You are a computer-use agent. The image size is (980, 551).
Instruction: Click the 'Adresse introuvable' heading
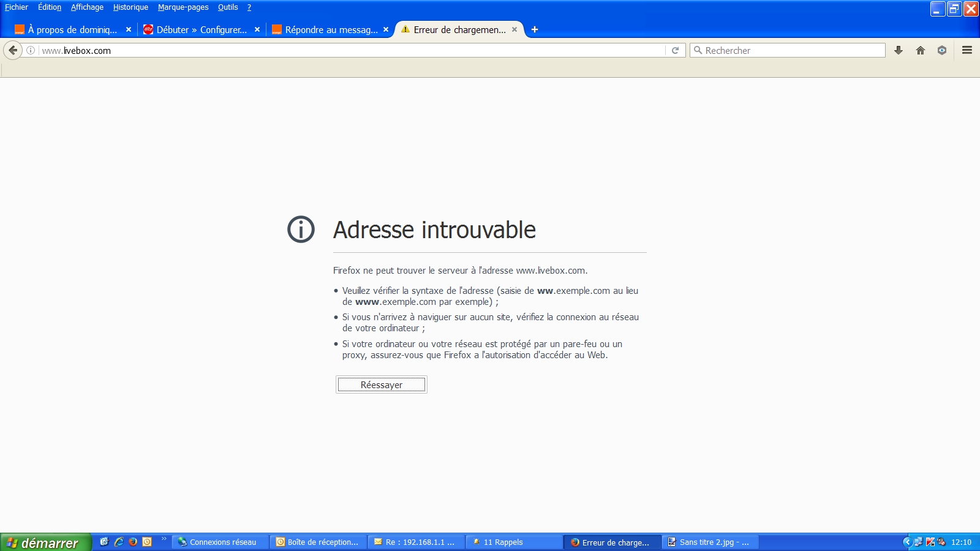pos(434,230)
